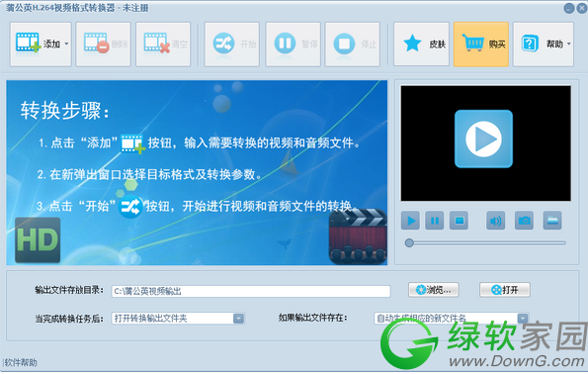Open the 当完成转换任务后 dropdown
The height and width of the screenshot is (374, 588).
pyautogui.click(x=178, y=319)
